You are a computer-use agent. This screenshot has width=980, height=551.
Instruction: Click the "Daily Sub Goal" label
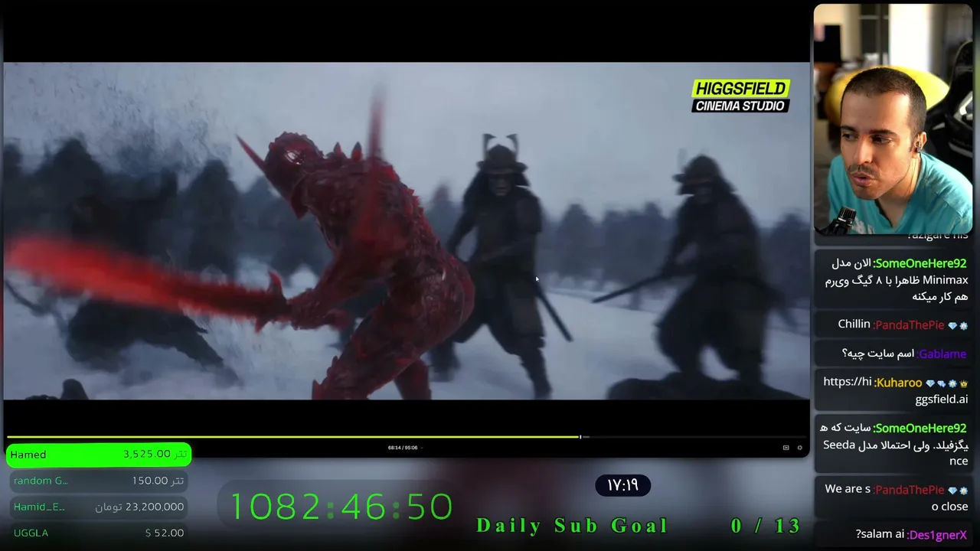pos(573,526)
